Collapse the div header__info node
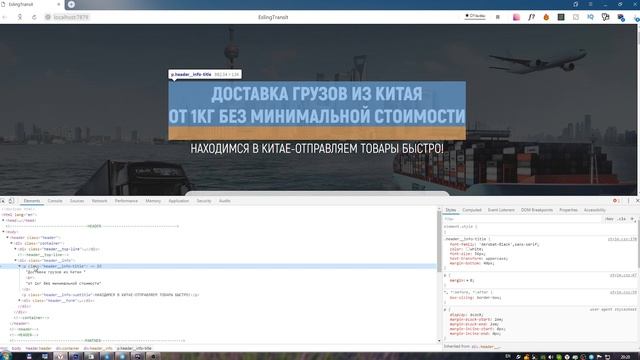Image resolution: width=640 pixels, height=360 pixels. (x=16, y=260)
